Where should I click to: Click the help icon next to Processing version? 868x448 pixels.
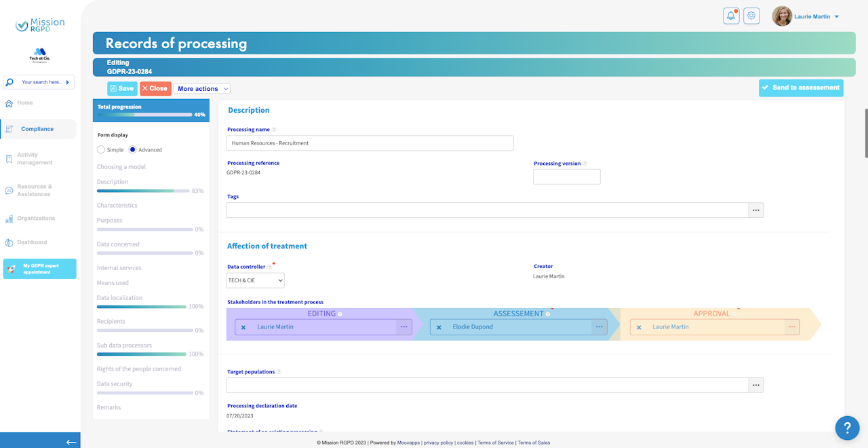(x=585, y=164)
